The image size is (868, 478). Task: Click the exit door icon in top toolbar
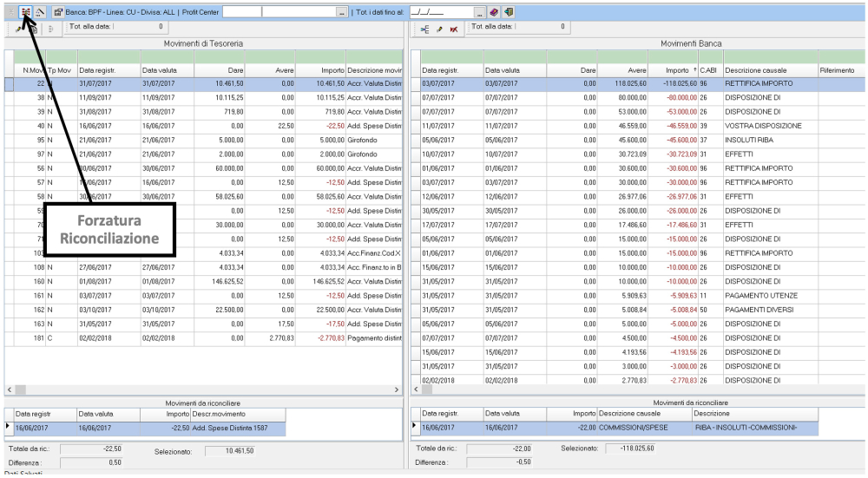(508, 12)
